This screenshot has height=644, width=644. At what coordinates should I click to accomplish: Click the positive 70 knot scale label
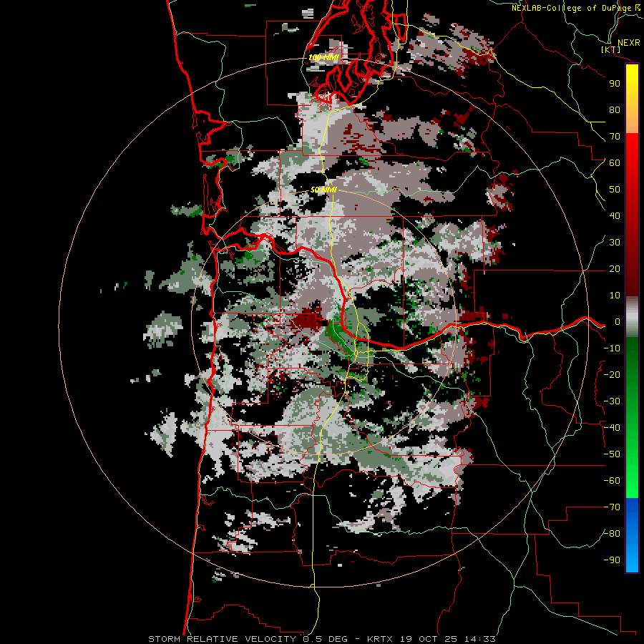pos(615,137)
